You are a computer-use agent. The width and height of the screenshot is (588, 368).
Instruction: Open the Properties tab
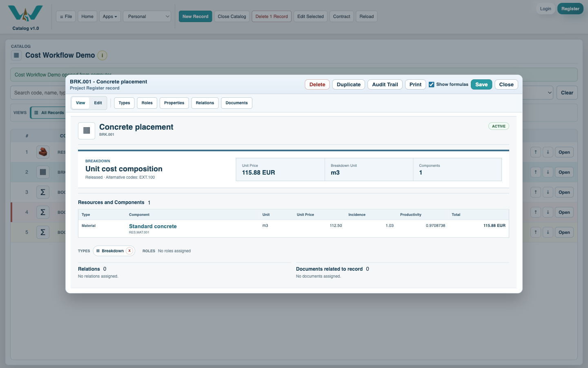coord(174,103)
